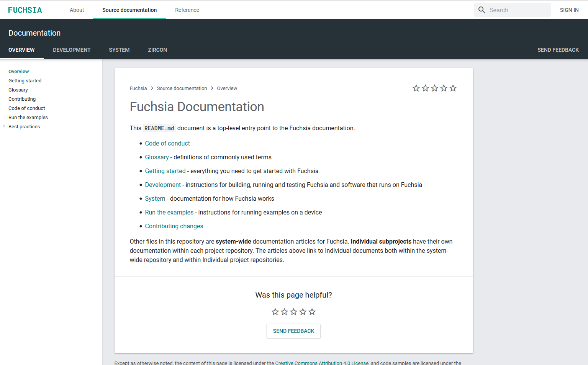Click the Fuchsia breadcrumb link
The height and width of the screenshot is (365, 588).
coord(138,88)
